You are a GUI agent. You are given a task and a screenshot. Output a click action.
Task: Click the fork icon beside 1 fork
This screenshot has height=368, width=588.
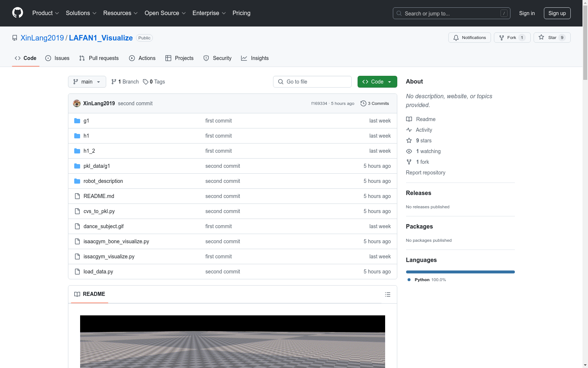tap(409, 162)
